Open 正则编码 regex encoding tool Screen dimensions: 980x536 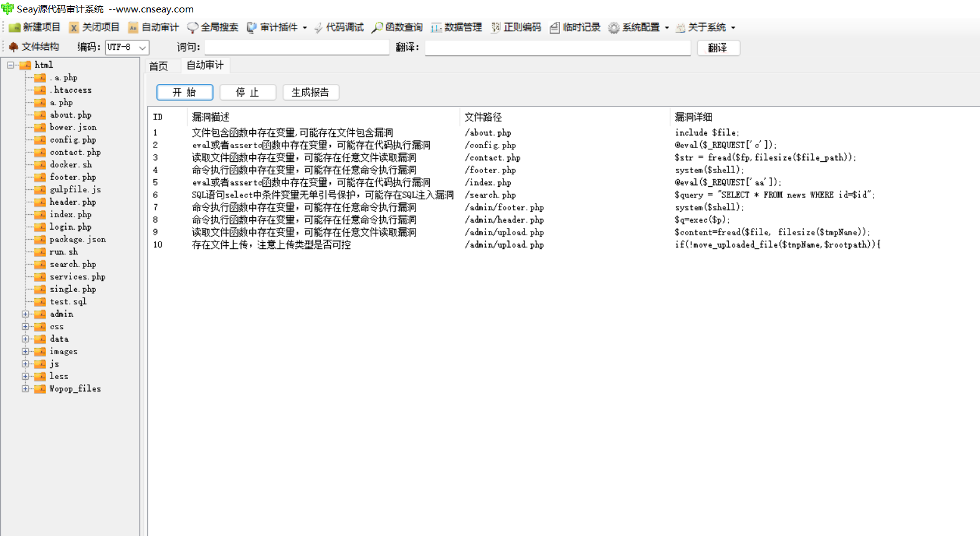516,27
